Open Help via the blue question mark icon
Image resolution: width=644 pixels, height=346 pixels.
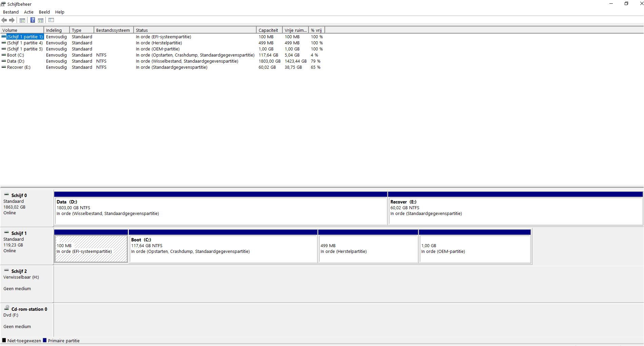[33, 20]
